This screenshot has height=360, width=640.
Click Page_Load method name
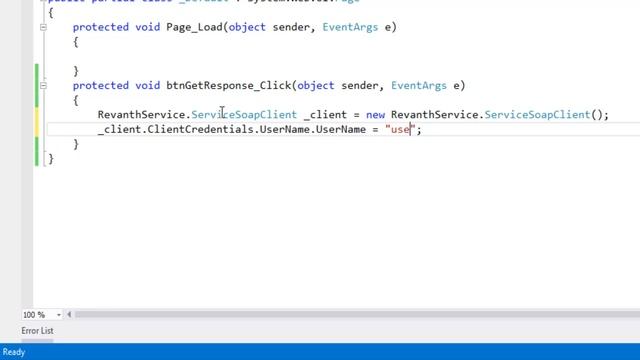[x=194, y=27]
